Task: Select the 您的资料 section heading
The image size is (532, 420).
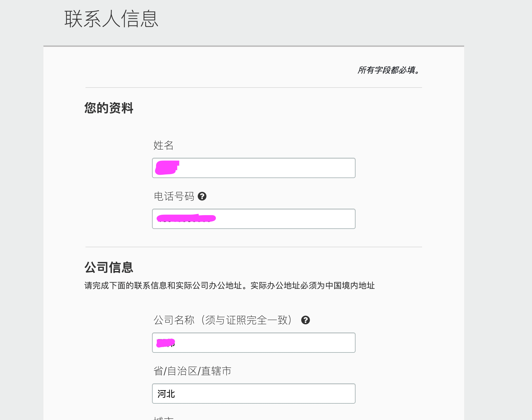Action: (x=109, y=108)
